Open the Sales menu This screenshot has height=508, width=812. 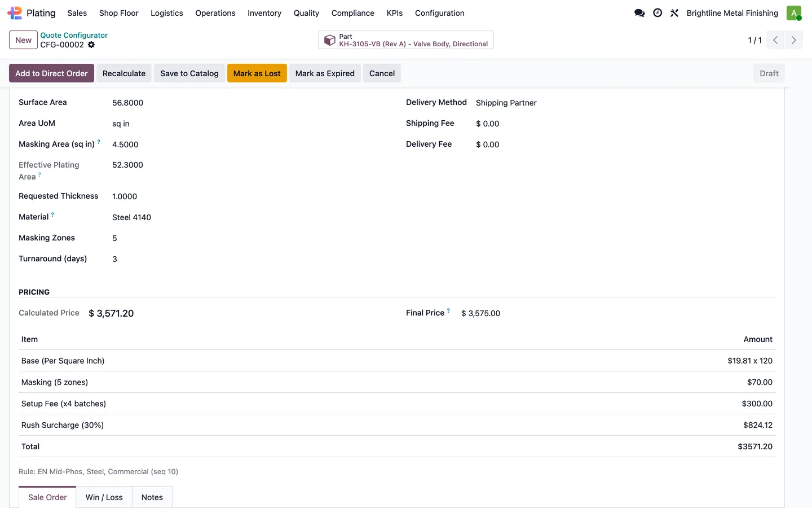coord(77,13)
